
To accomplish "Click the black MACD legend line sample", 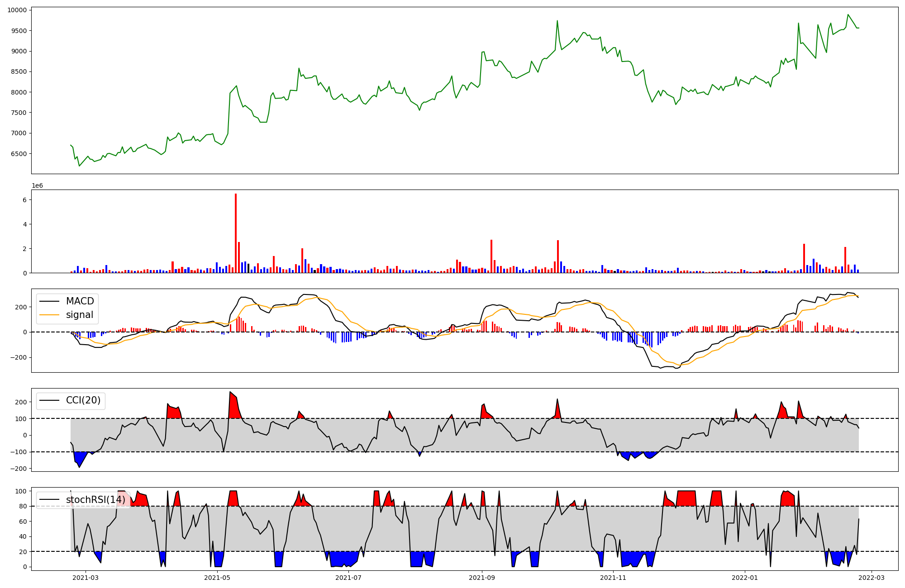I will 49,301.
